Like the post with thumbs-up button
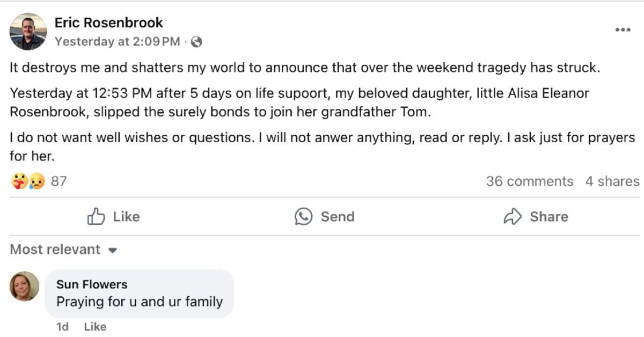The image size is (644, 337). [113, 217]
